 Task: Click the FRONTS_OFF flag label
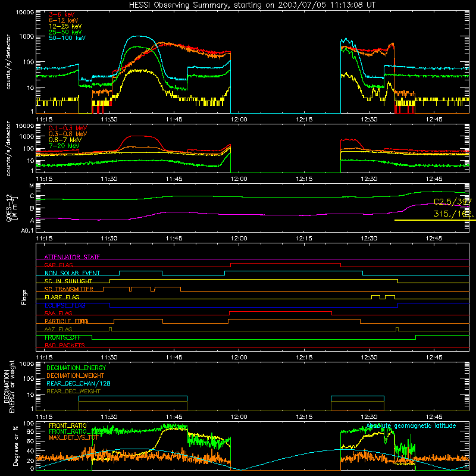point(63,337)
